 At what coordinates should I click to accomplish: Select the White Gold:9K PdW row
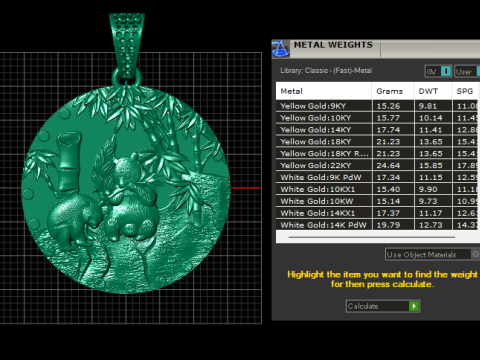(x=377, y=177)
